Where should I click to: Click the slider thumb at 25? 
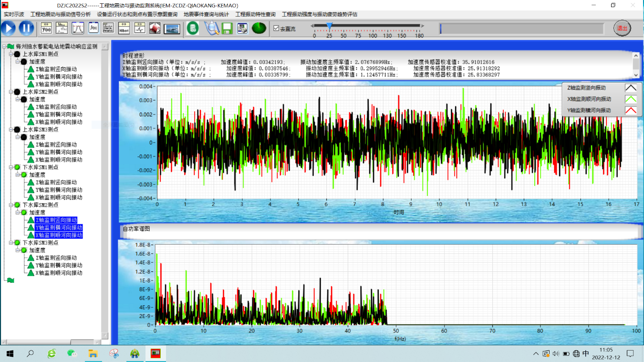329,26
